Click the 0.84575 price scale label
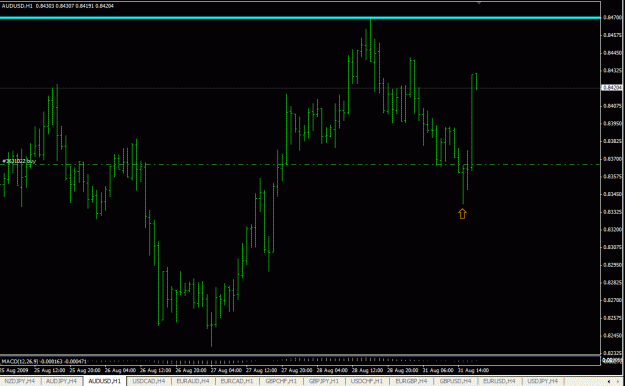 click(x=612, y=35)
